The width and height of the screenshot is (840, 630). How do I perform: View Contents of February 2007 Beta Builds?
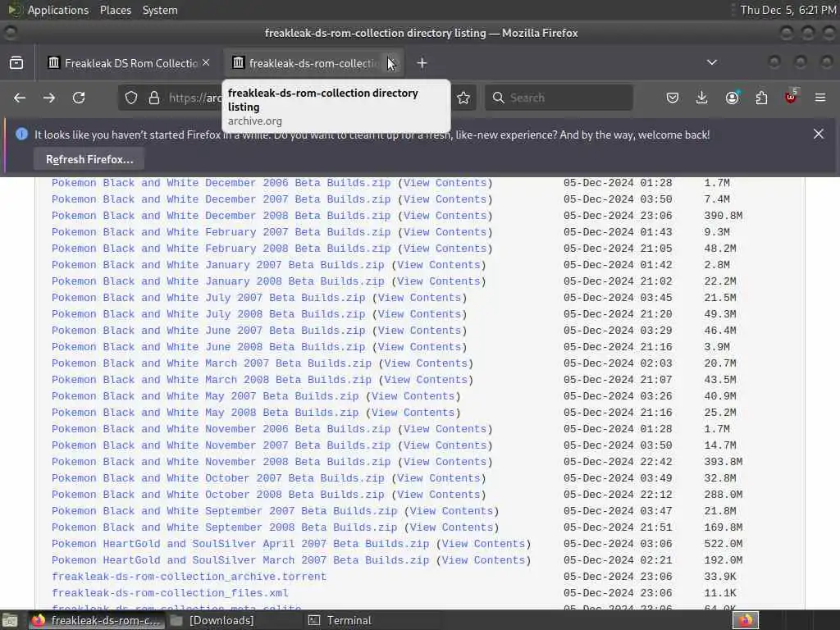click(445, 232)
